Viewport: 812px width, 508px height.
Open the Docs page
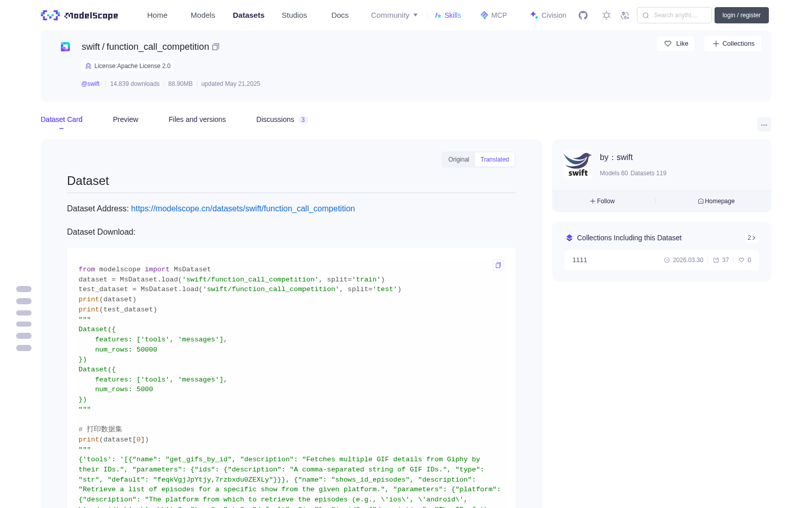340,15
